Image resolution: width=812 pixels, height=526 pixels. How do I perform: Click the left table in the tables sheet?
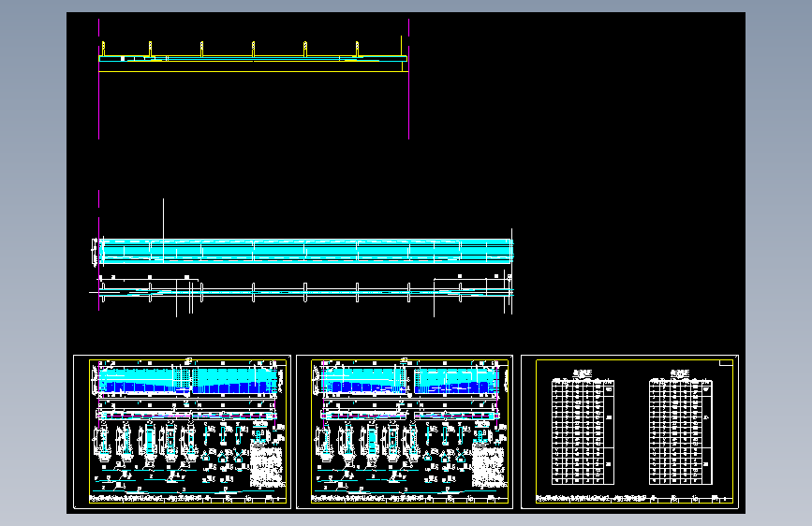click(583, 431)
